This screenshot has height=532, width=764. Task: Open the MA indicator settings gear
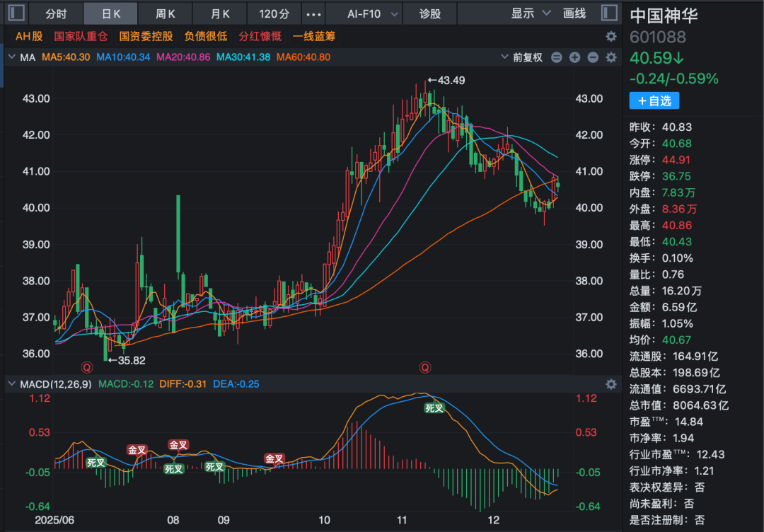point(611,57)
